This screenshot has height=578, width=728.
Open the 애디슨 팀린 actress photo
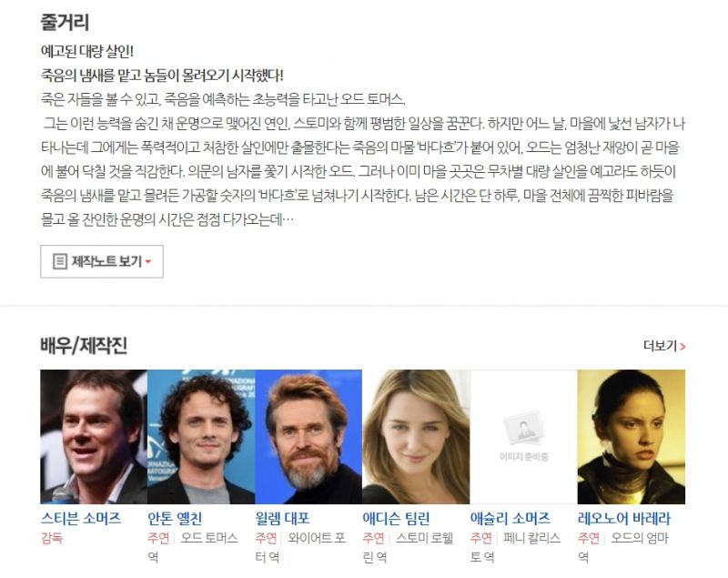click(416, 437)
